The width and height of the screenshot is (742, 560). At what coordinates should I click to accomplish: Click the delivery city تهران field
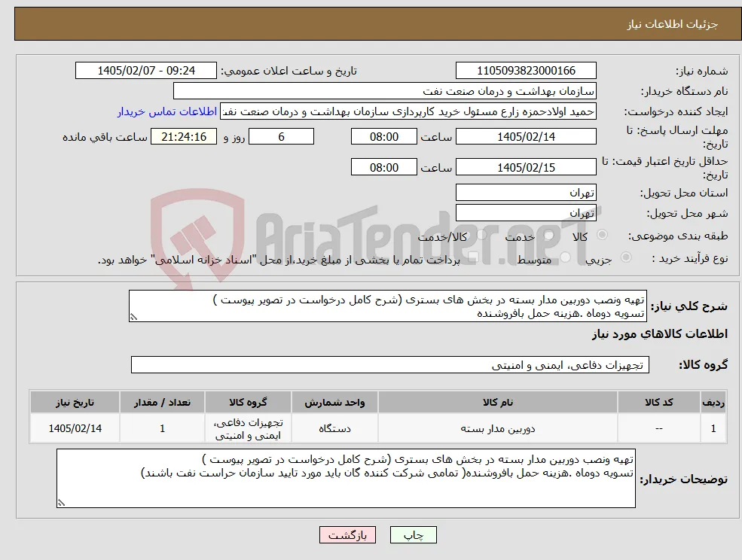click(526, 213)
